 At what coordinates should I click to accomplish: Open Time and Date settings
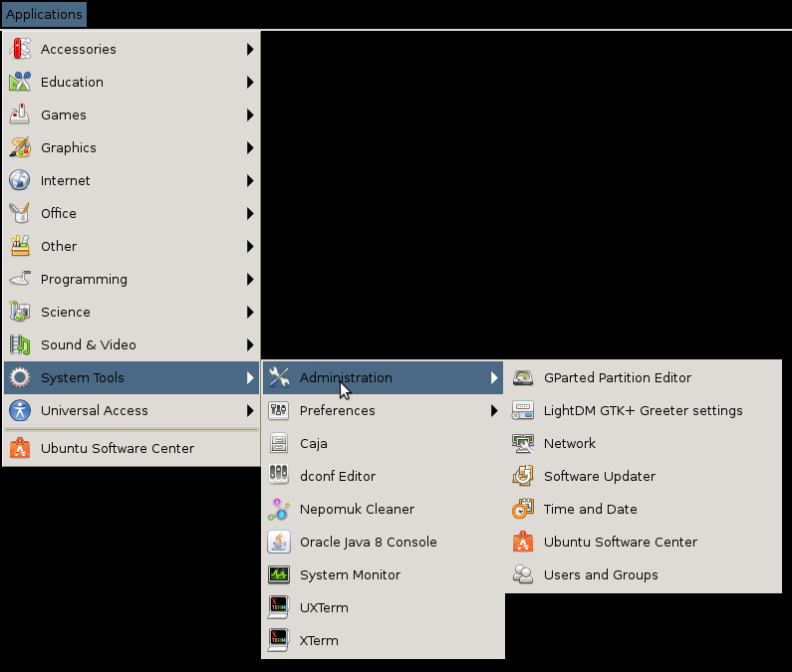click(643, 509)
